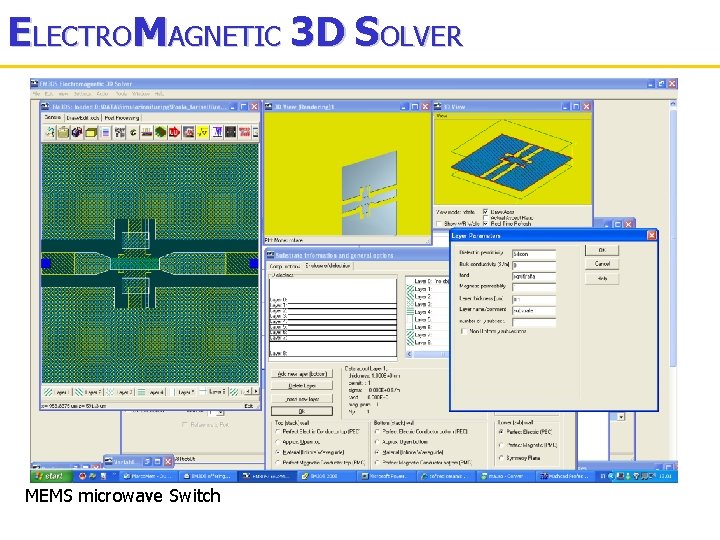Tick the Show checkbox below View mode
The height and width of the screenshot is (540, 720).
click(x=439, y=224)
